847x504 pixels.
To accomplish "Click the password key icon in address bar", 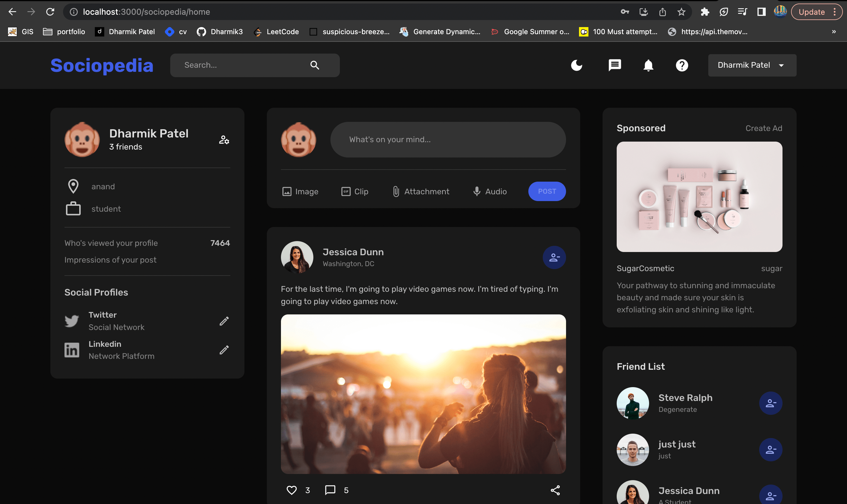I will [x=624, y=12].
